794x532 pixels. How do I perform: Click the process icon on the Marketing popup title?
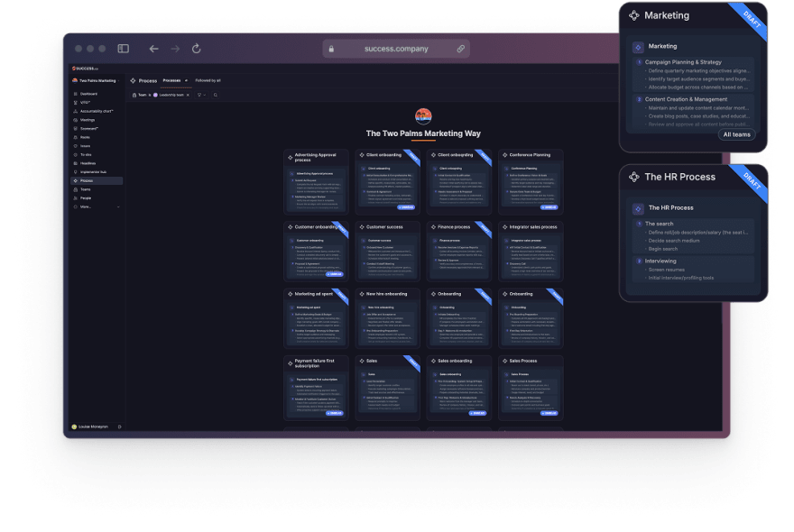634,15
